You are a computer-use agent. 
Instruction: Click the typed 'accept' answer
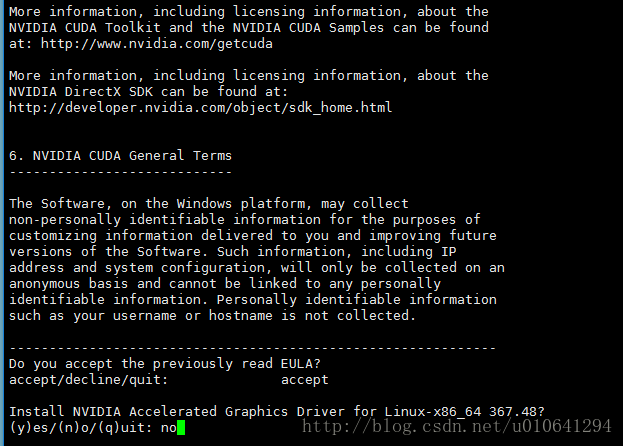click(305, 380)
